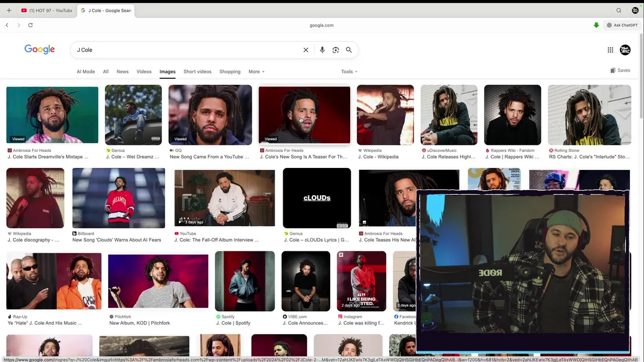Expand the More dropdown menu
The height and width of the screenshot is (362, 644).
pyautogui.click(x=256, y=71)
